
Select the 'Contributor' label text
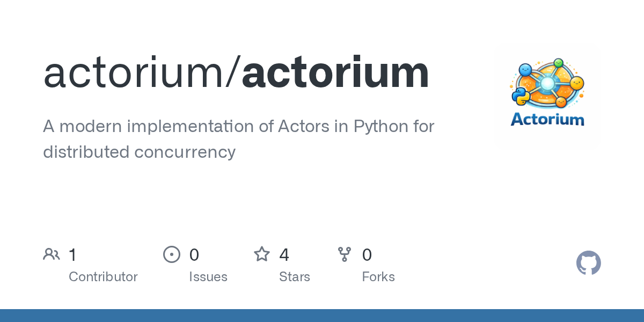[x=103, y=277]
